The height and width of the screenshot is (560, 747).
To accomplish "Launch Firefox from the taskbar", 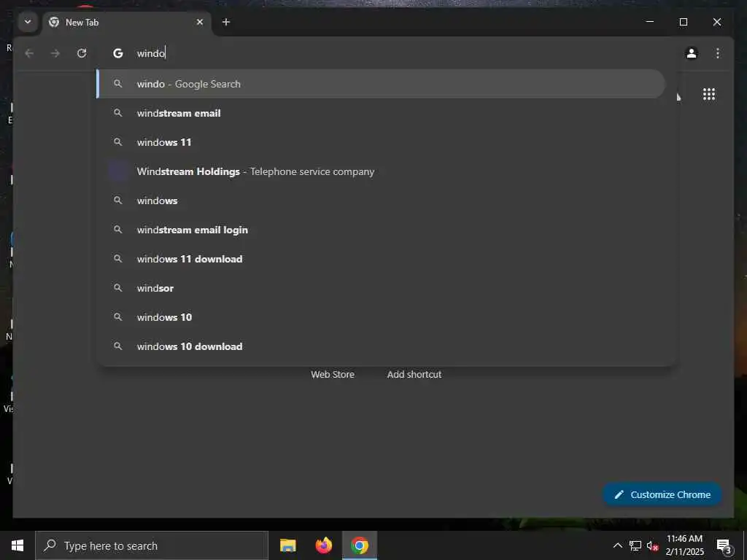I will 324,545.
